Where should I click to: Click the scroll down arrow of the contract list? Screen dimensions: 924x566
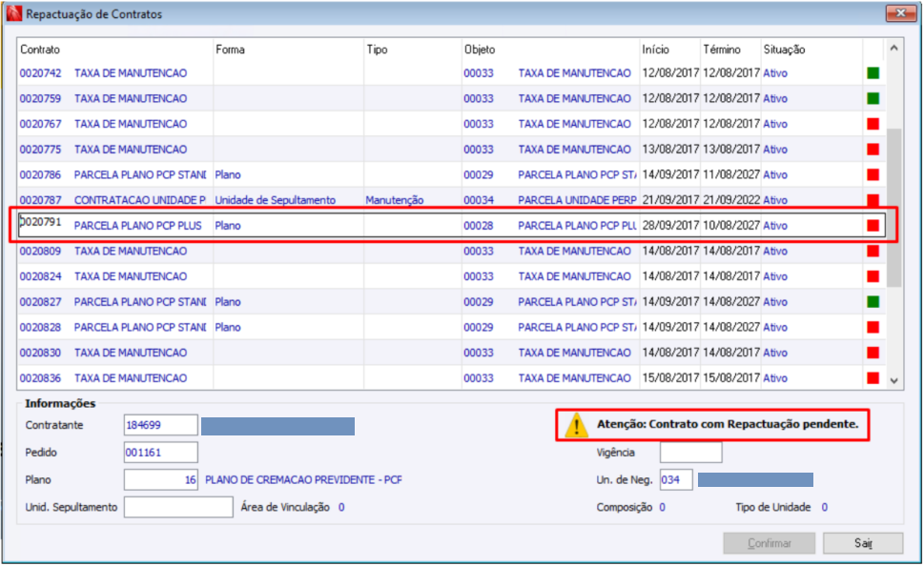coord(893,380)
